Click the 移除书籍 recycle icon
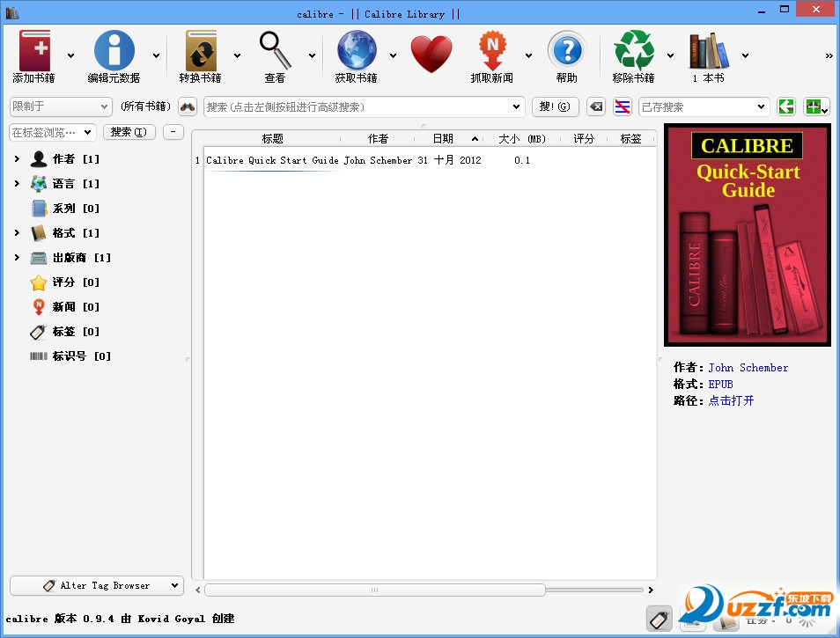 tap(633, 51)
